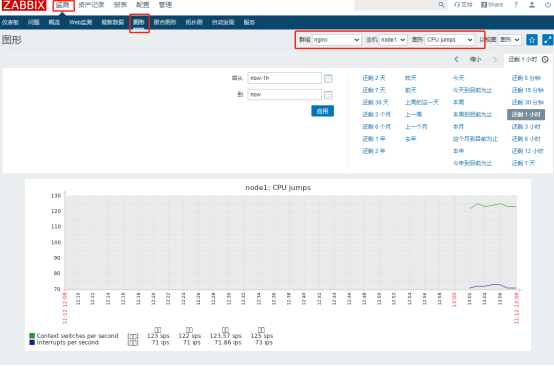The image size is (554, 366).
Task: Click blue Interrupts per second legend swatch
Action: click(x=32, y=342)
